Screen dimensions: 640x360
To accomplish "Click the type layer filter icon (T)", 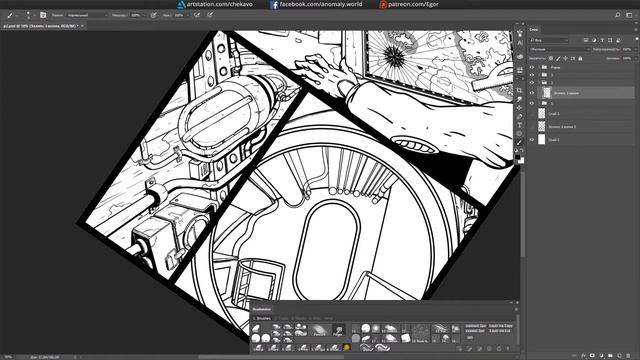I will [x=602, y=40].
